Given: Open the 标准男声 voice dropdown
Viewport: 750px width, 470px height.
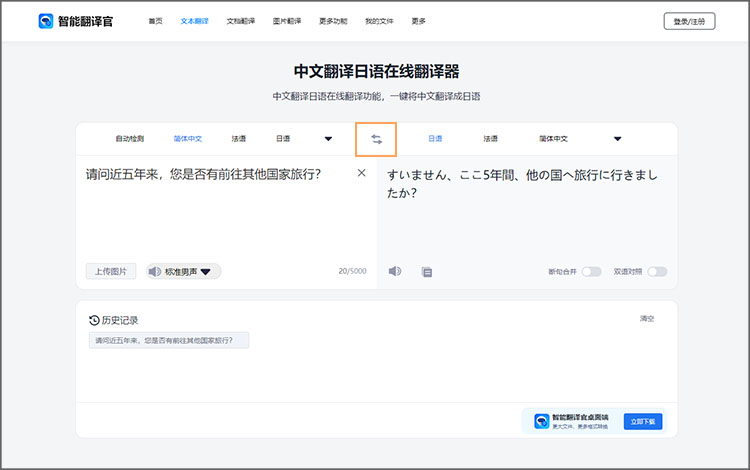Looking at the screenshot, I should (x=205, y=271).
